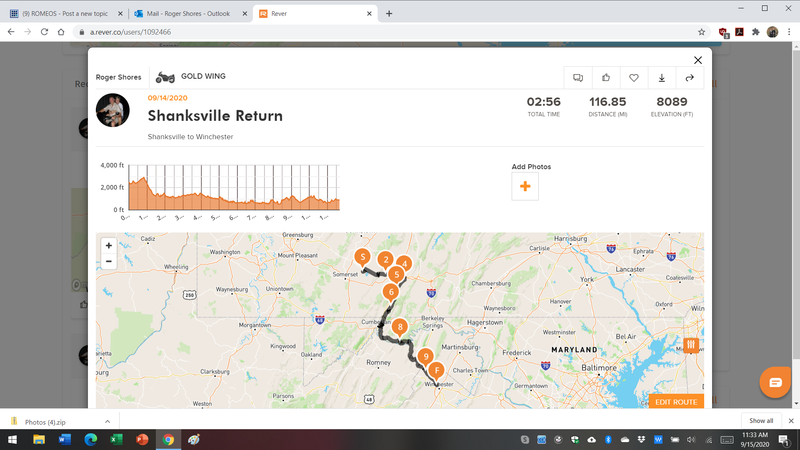The image size is (800, 450).
Task: Open the Chrome profile avatar
Action: click(x=772, y=32)
